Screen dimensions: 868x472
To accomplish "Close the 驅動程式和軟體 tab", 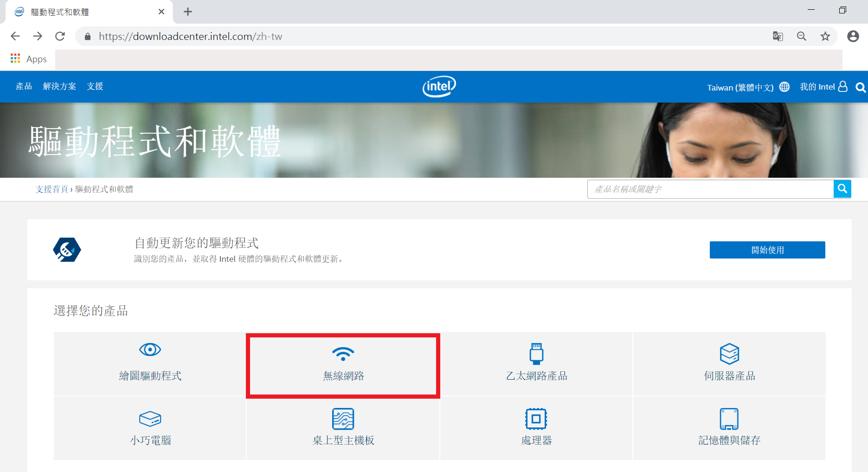I will pyautogui.click(x=161, y=12).
